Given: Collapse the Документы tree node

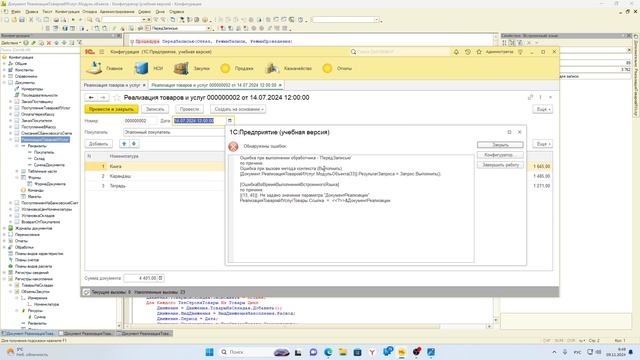Looking at the screenshot, I should click(x=4, y=82).
